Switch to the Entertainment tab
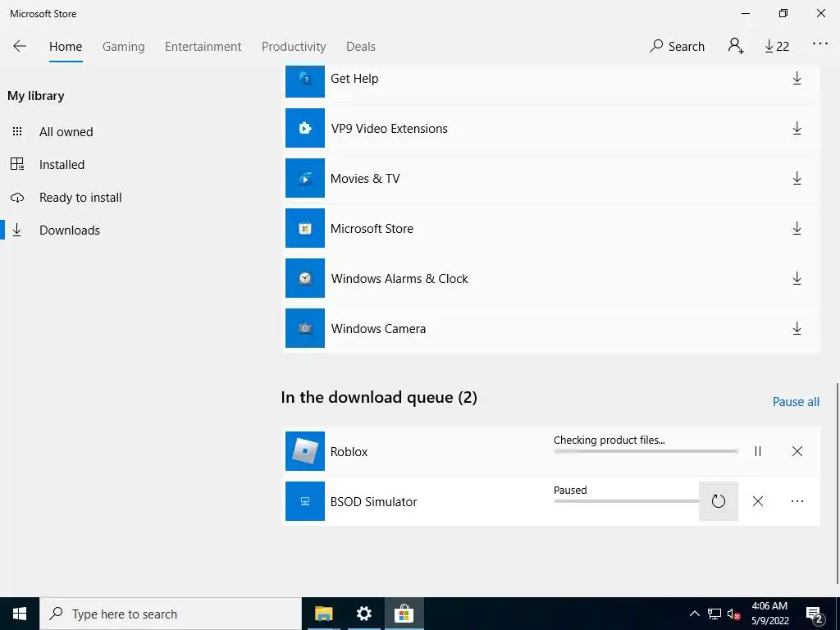 tap(203, 47)
